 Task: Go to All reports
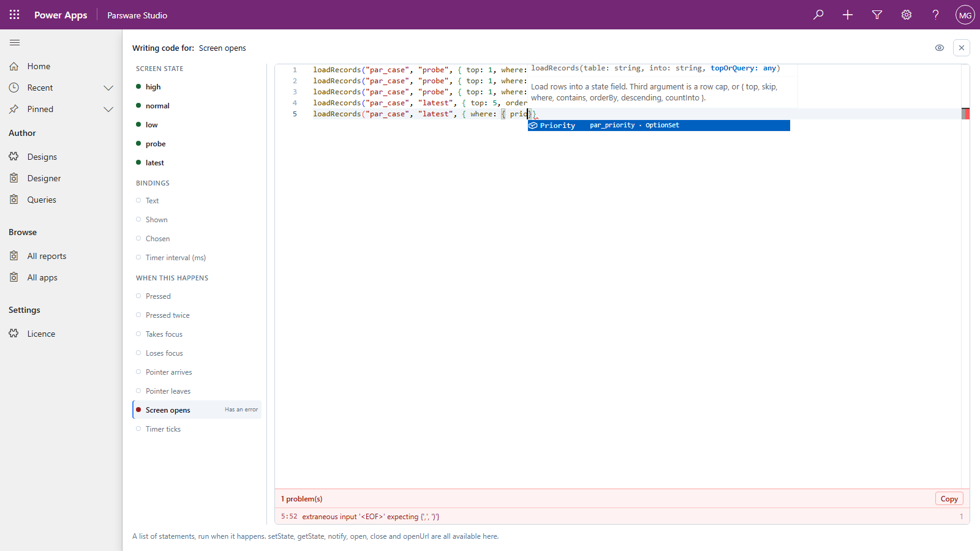pos(61,256)
